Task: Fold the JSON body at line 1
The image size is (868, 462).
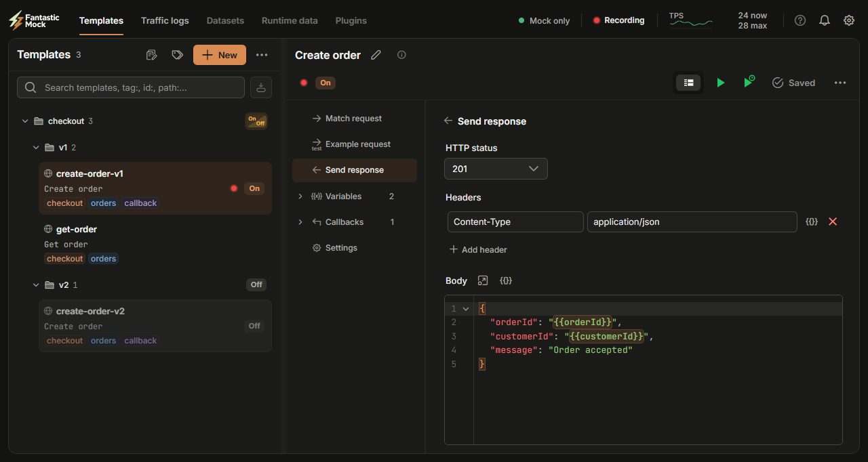Action: (x=466, y=309)
